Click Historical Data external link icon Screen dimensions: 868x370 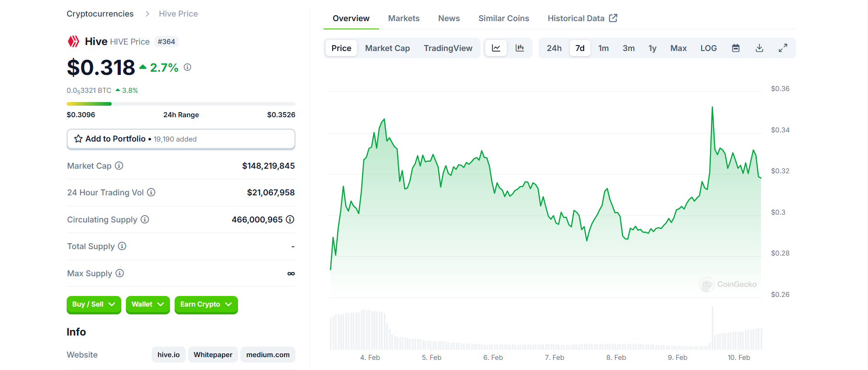613,18
